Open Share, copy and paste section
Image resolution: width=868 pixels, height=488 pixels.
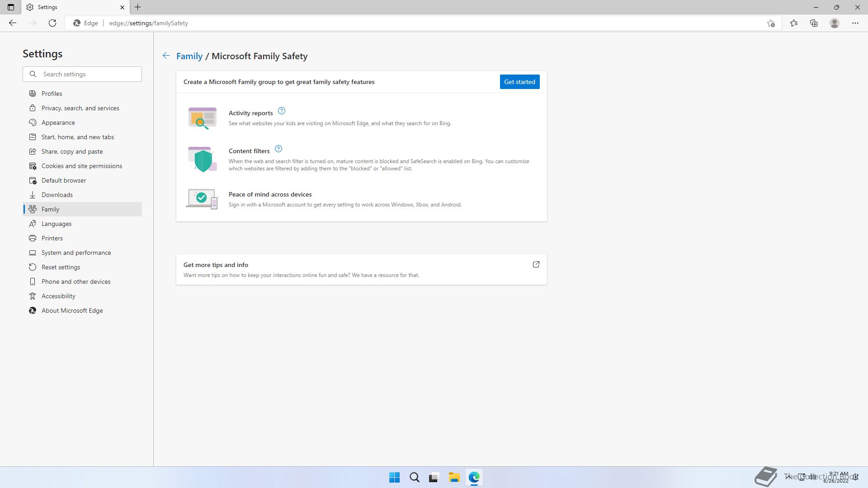[82, 151]
